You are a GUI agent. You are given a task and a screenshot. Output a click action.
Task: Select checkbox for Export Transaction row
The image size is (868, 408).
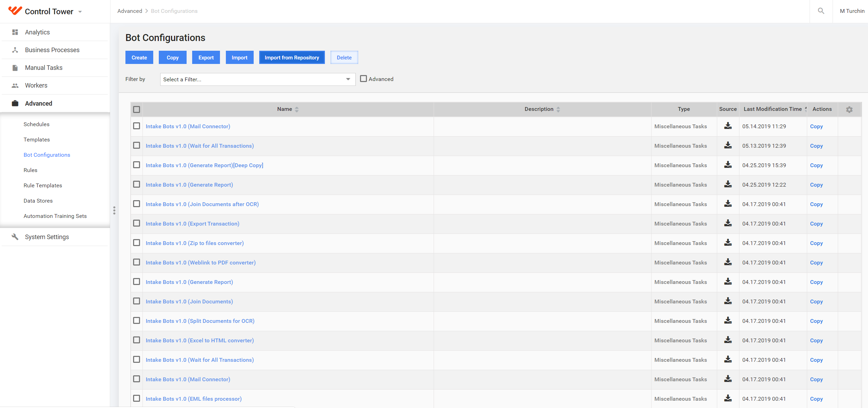coord(137,223)
